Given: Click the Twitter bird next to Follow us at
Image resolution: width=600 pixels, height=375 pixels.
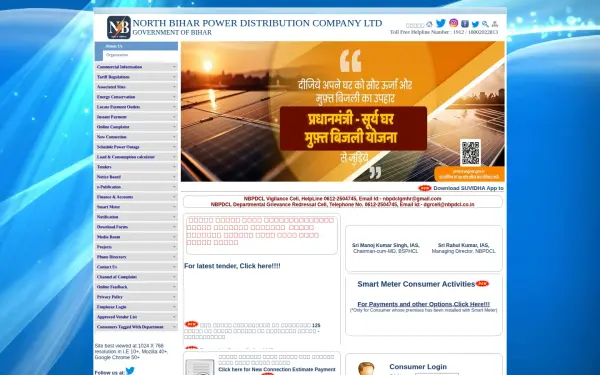Looking at the screenshot, I should click(x=130, y=370).
